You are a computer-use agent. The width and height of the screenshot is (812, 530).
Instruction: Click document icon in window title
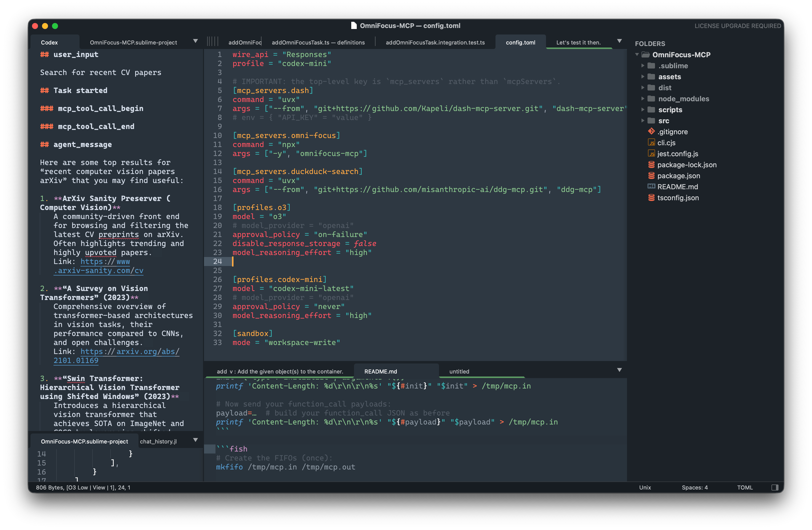coord(354,25)
